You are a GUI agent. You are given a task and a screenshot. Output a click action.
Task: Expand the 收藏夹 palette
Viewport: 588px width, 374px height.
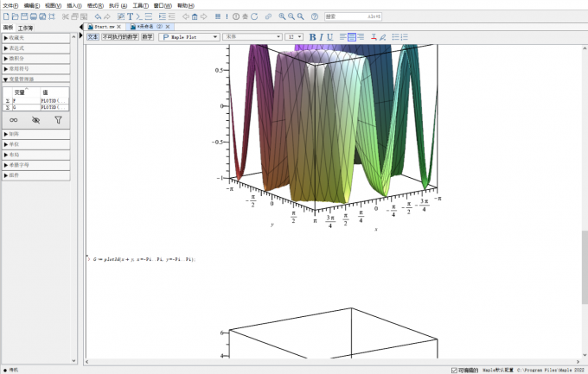(35, 38)
